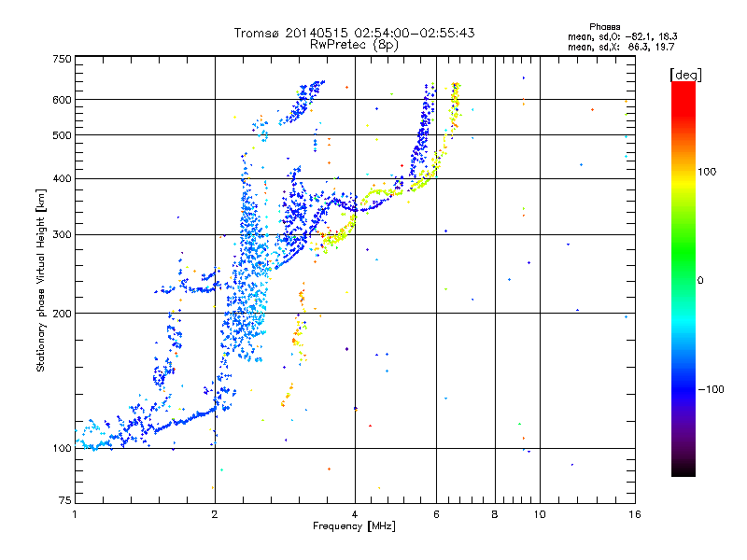Click the y-axis tick label "75"

tap(65, 500)
